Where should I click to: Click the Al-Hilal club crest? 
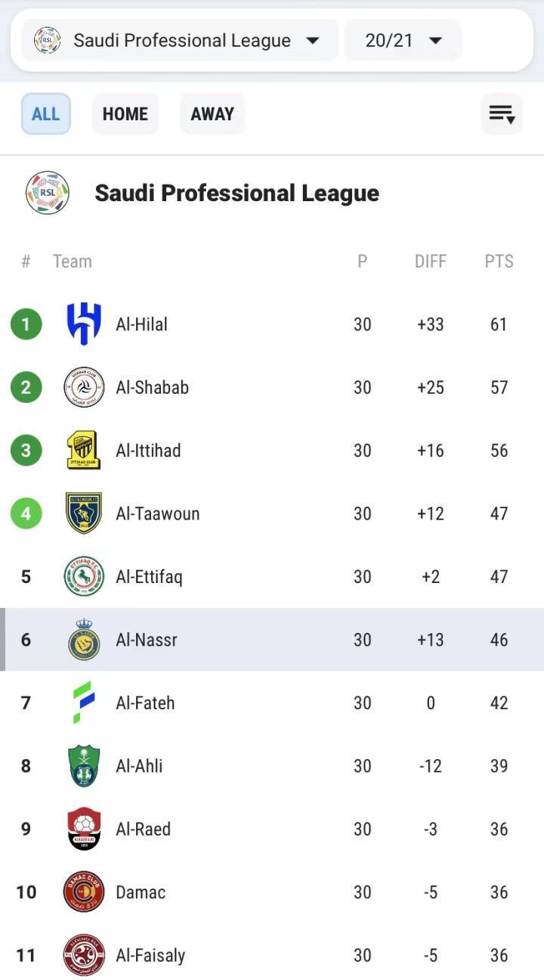[84, 324]
